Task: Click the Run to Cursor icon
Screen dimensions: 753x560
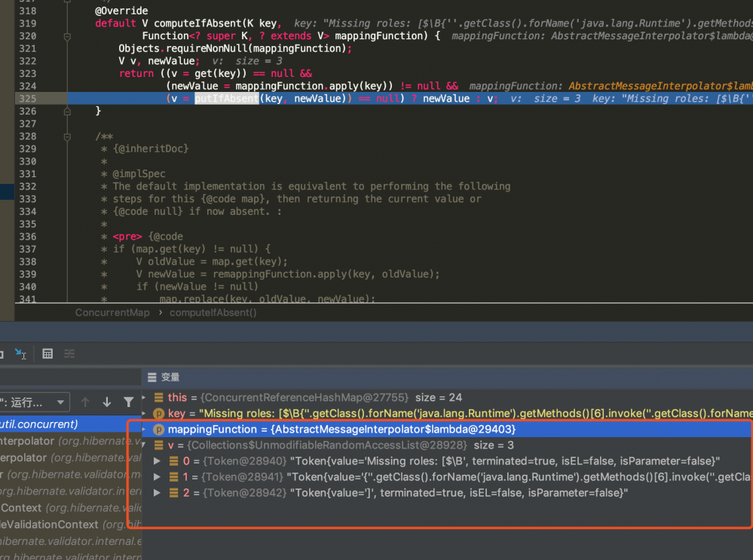Action: pyautogui.click(x=20, y=353)
